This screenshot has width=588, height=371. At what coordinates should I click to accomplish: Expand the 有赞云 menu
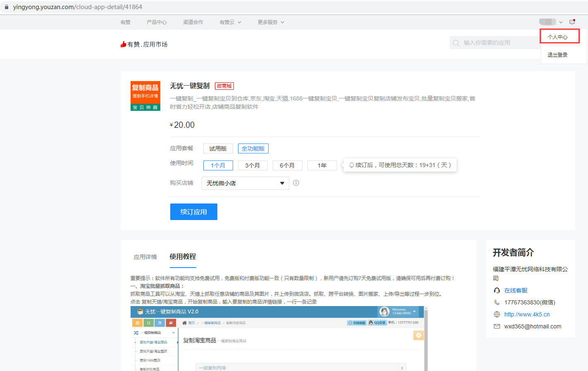pos(231,22)
